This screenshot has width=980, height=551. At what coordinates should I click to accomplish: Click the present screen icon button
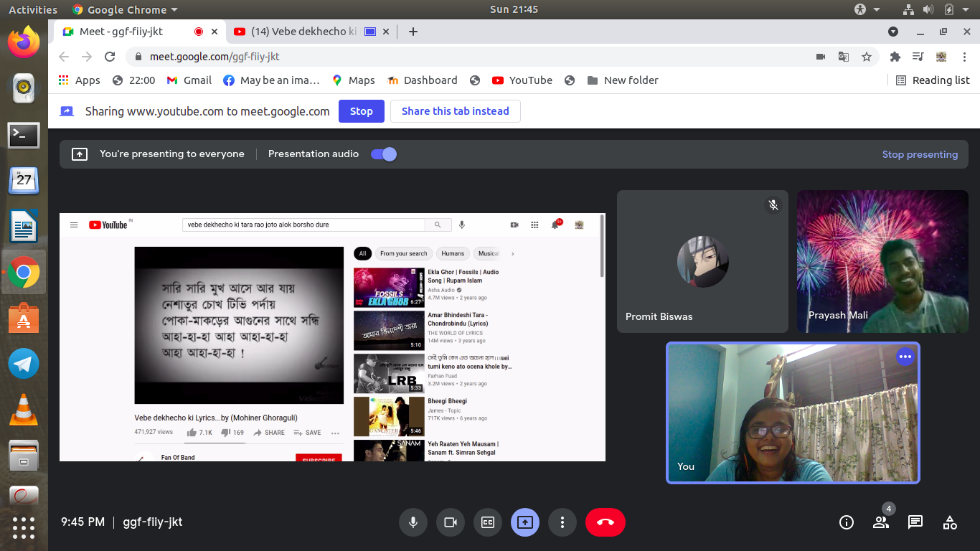[x=525, y=522]
